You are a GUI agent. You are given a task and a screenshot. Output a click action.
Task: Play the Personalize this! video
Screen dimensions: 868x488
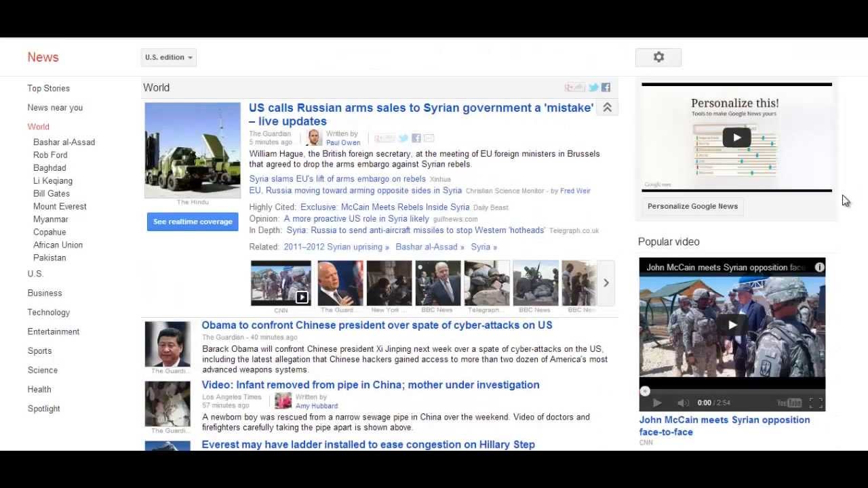(x=736, y=138)
